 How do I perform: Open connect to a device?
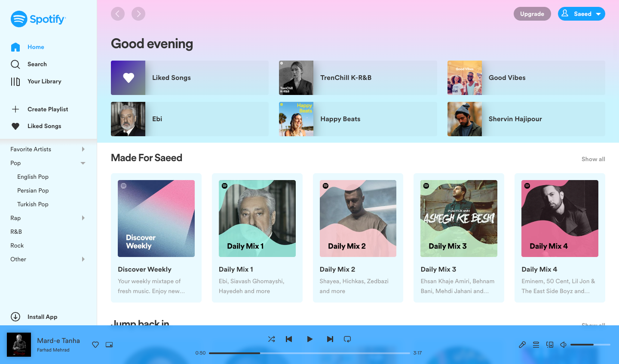point(550,345)
